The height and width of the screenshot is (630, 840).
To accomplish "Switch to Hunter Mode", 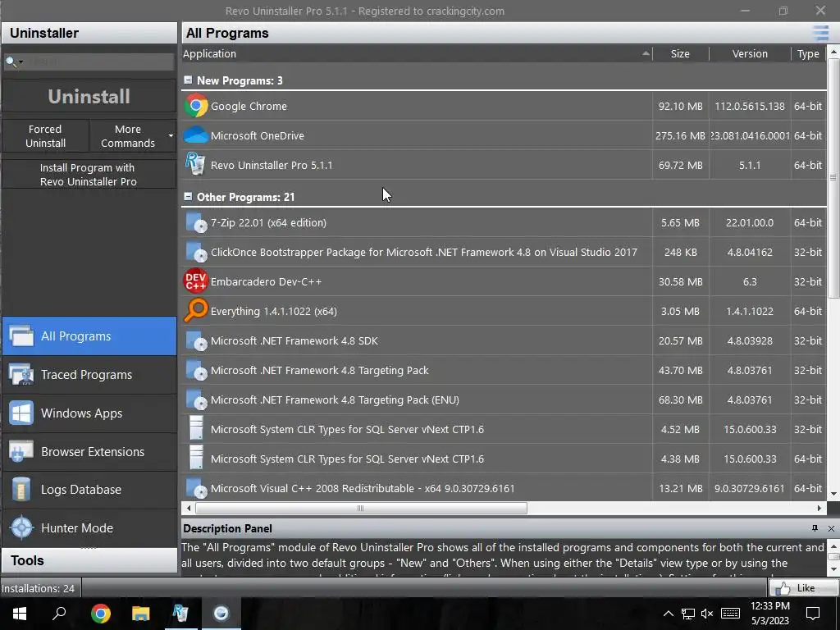I will [89, 527].
